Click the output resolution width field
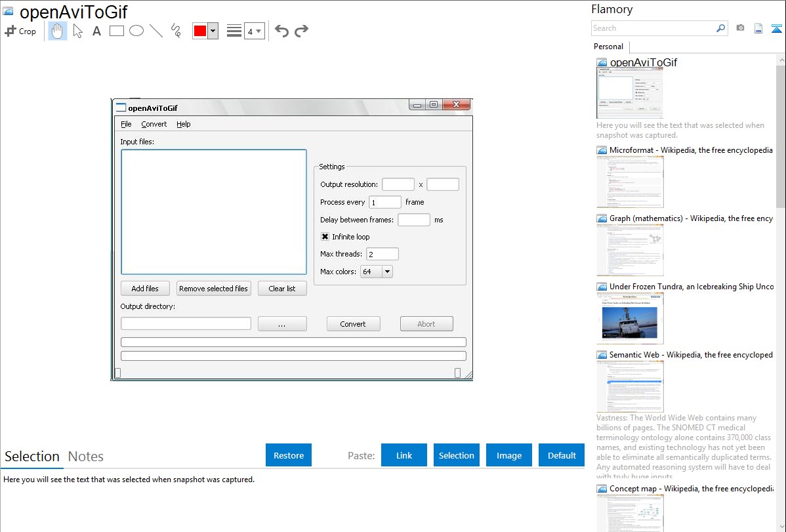This screenshot has height=532, width=786. coord(398,184)
